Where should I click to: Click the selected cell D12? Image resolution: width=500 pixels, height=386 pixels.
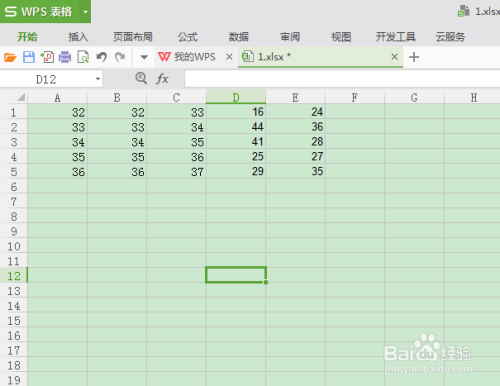(x=236, y=275)
